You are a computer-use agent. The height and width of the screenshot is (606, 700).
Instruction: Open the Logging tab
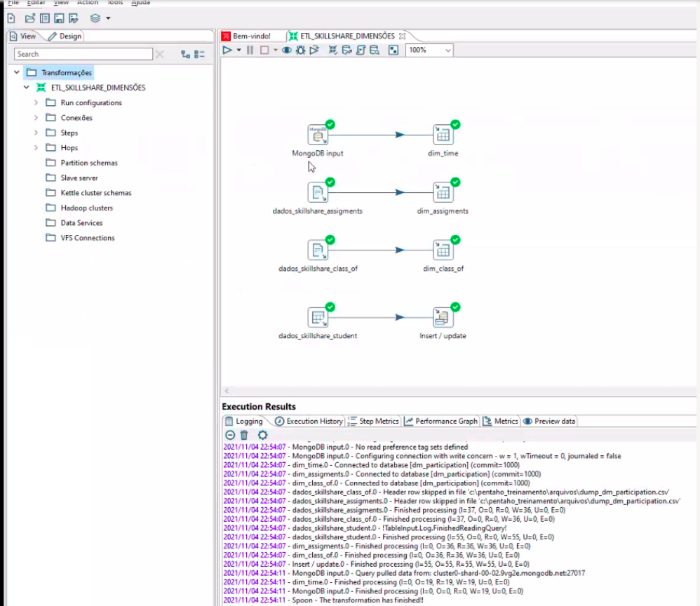click(244, 421)
